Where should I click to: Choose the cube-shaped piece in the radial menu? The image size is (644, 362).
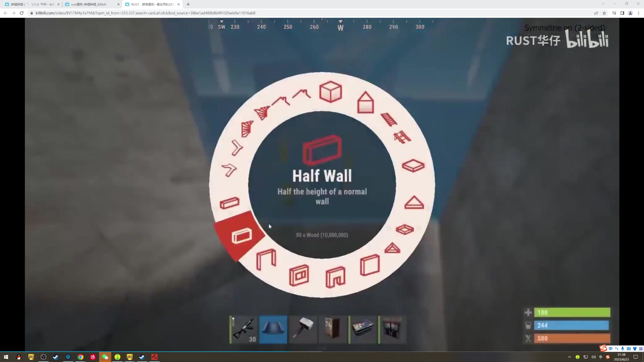[x=330, y=92]
